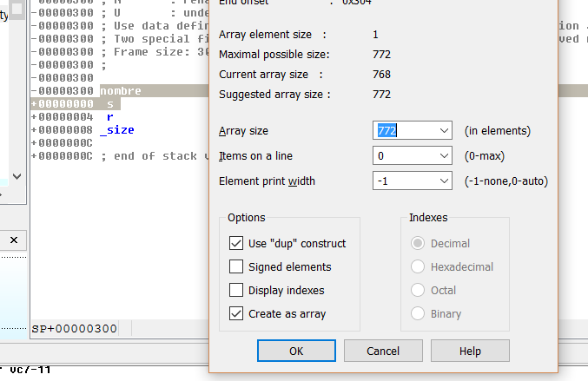
Task: Expand the Items on a line dropdown
Action: click(444, 156)
